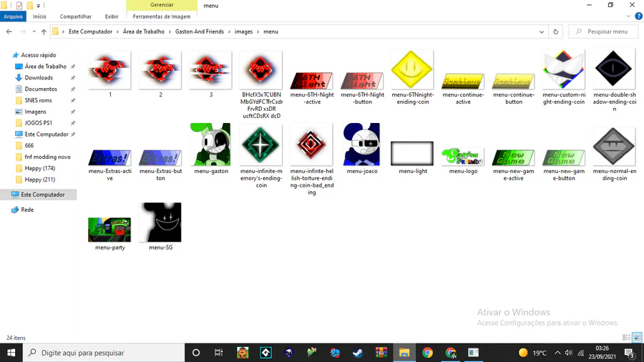Switch to the Início ribbon tab
Screen dimensions: 644x362
tap(39, 16)
